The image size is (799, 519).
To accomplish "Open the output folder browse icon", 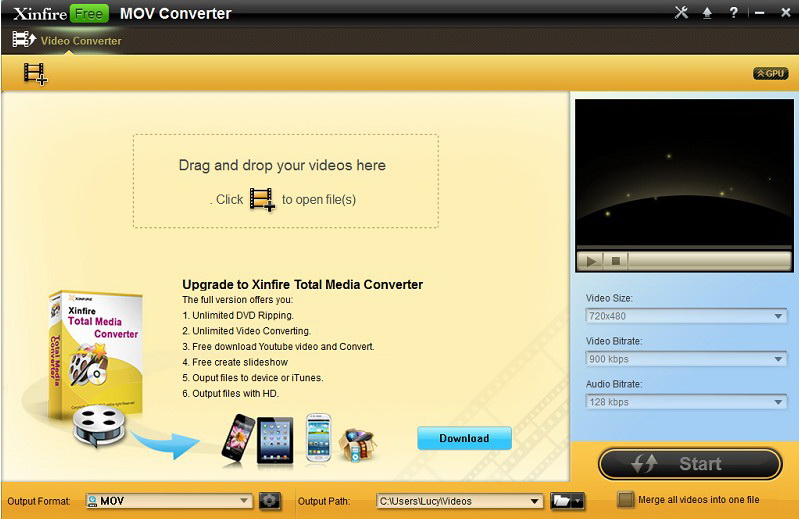I will [561, 501].
